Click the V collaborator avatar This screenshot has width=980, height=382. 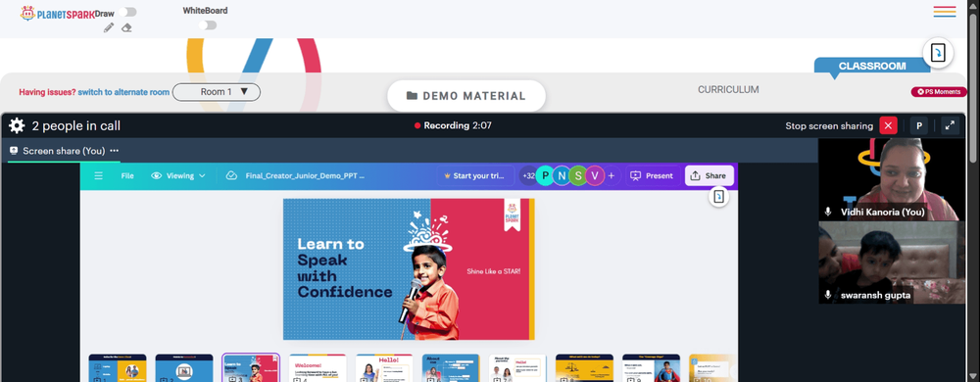tap(595, 176)
